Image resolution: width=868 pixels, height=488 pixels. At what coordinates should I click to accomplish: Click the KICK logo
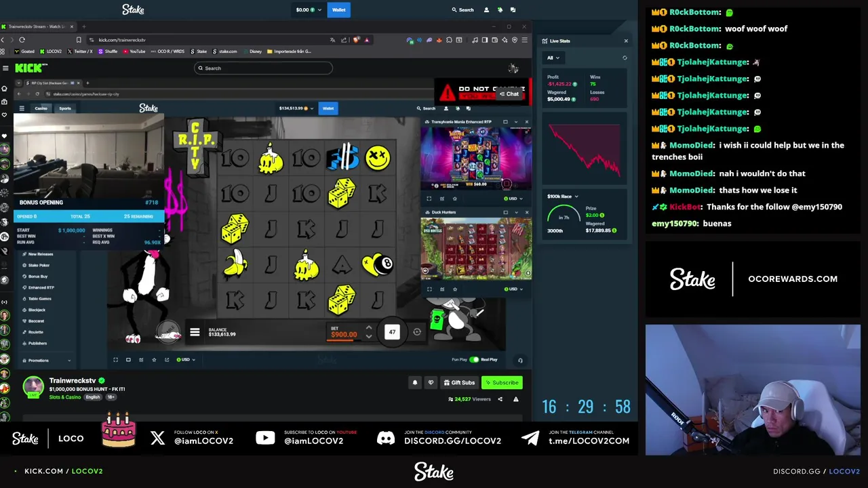coord(31,68)
